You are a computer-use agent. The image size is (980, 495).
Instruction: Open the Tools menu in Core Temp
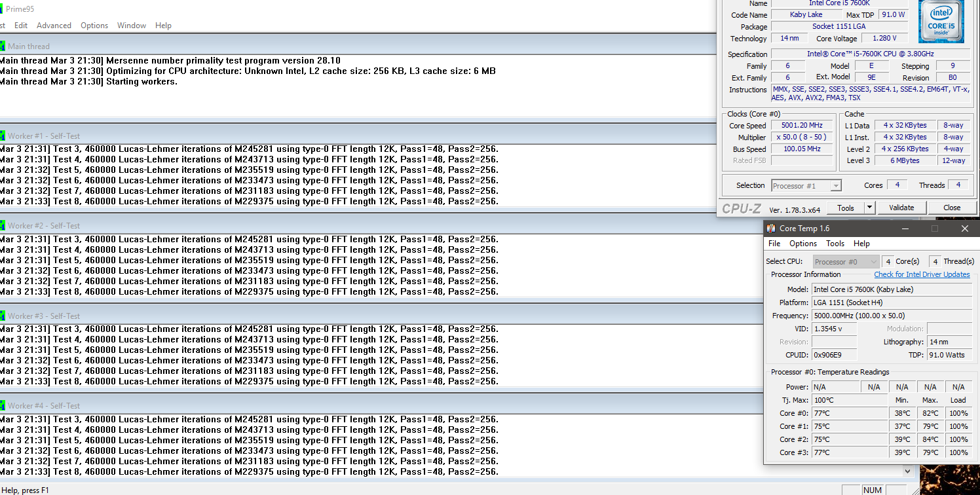(835, 244)
